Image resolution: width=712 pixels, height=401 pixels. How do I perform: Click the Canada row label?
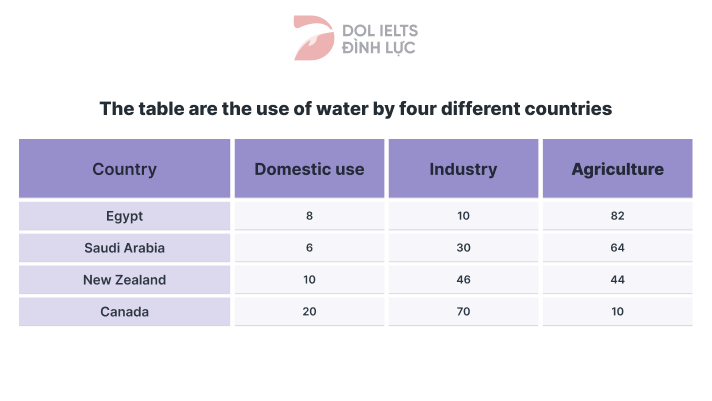click(x=124, y=312)
